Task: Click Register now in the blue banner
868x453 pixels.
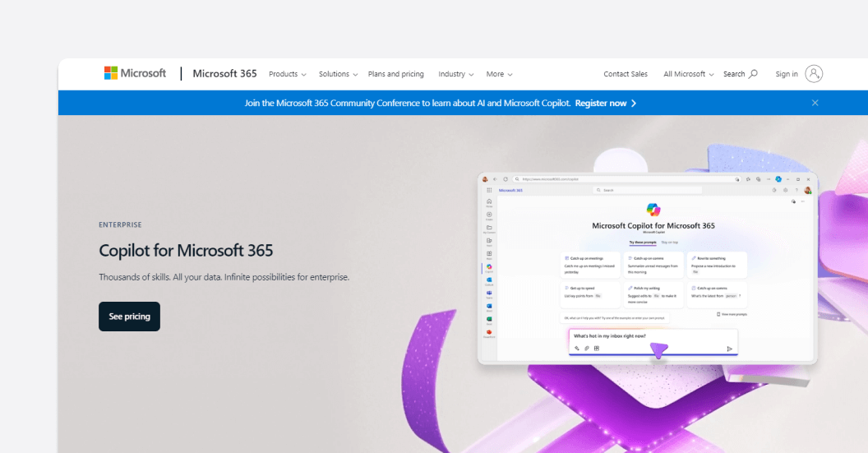Action: point(606,103)
